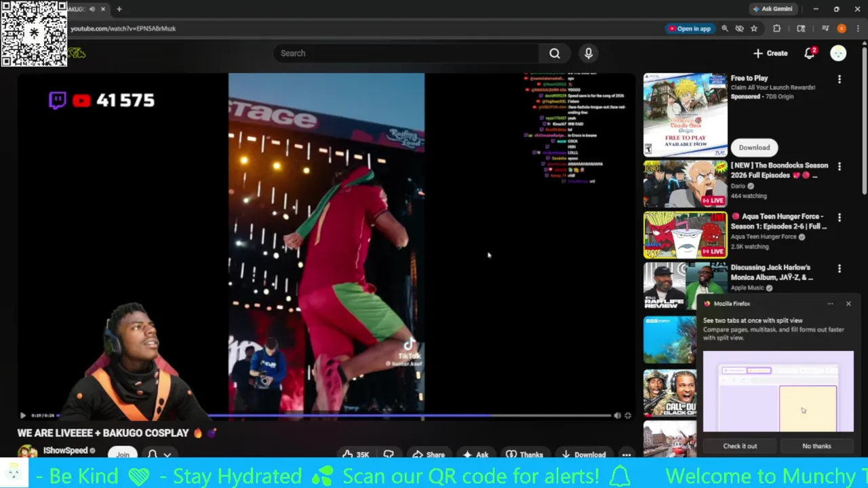Open The Boondocks Season 2026 video title
The height and width of the screenshot is (488, 868).
779,170
